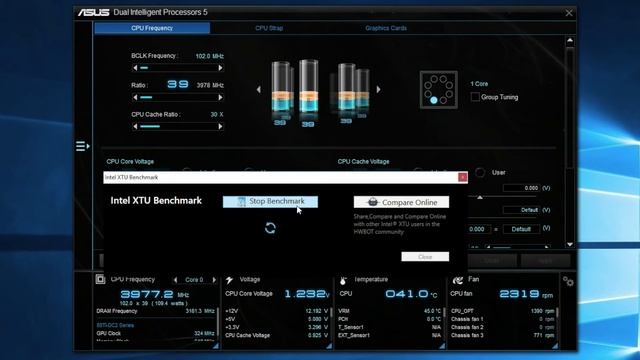Click the Fan monitor icon
This screenshot has height=360, width=640.
click(458, 280)
